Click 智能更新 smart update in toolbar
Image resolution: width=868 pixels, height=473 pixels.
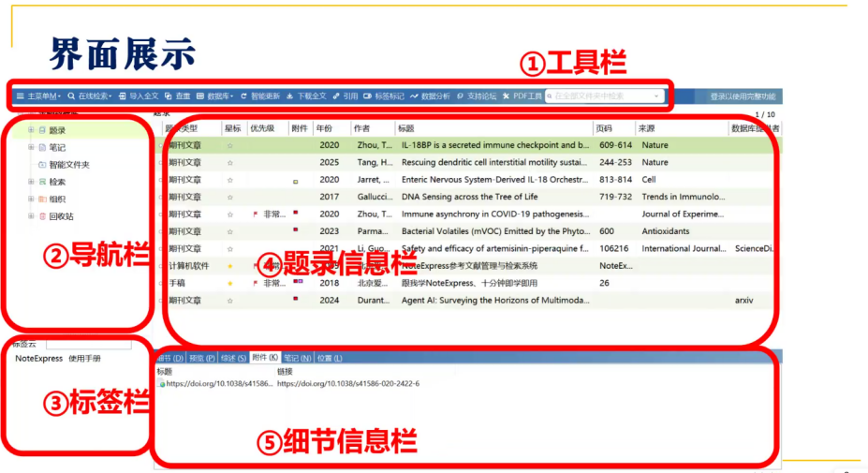(260, 96)
